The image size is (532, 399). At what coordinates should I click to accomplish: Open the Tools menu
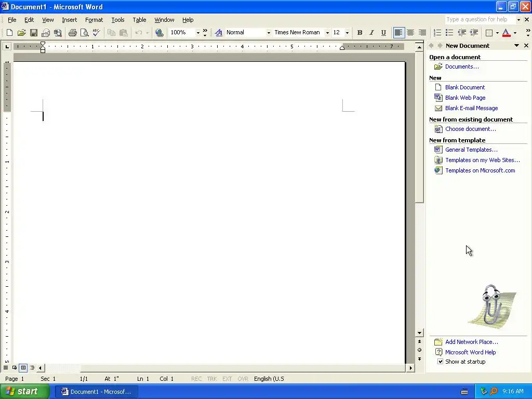point(118,20)
